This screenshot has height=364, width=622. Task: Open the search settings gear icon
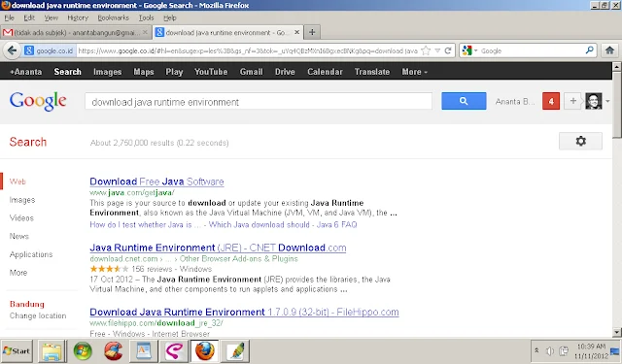(x=581, y=141)
